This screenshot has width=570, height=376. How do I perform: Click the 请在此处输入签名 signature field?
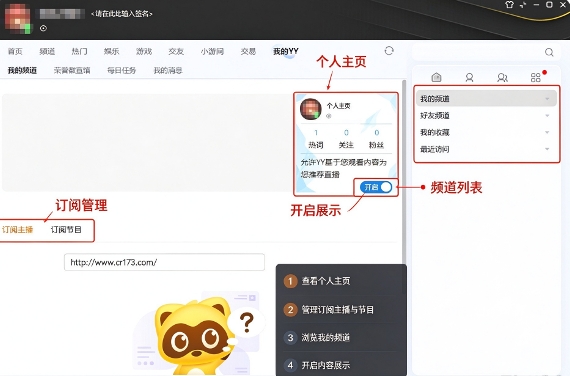(x=121, y=14)
